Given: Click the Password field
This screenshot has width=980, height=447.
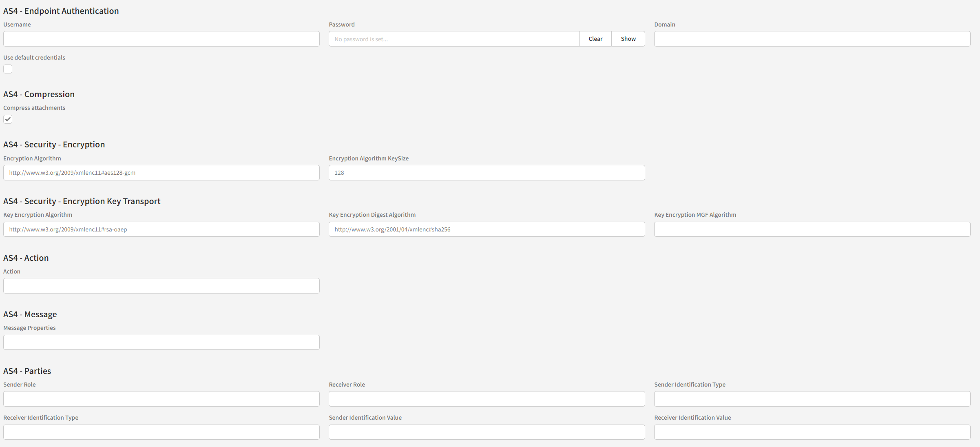Looking at the screenshot, I should [453, 39].
